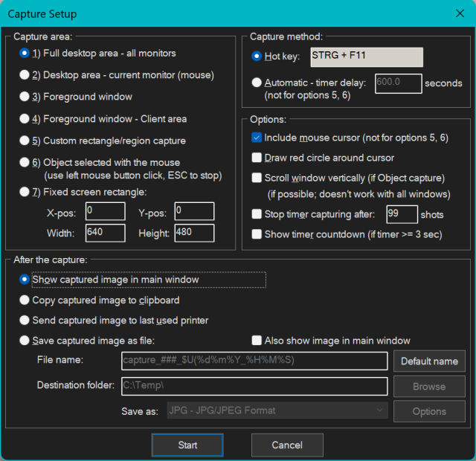This screenshot has width=476, height=461.
Task: Select Desktop area - current monitor option
Action: pyautogui.click(x=25, y=75)
